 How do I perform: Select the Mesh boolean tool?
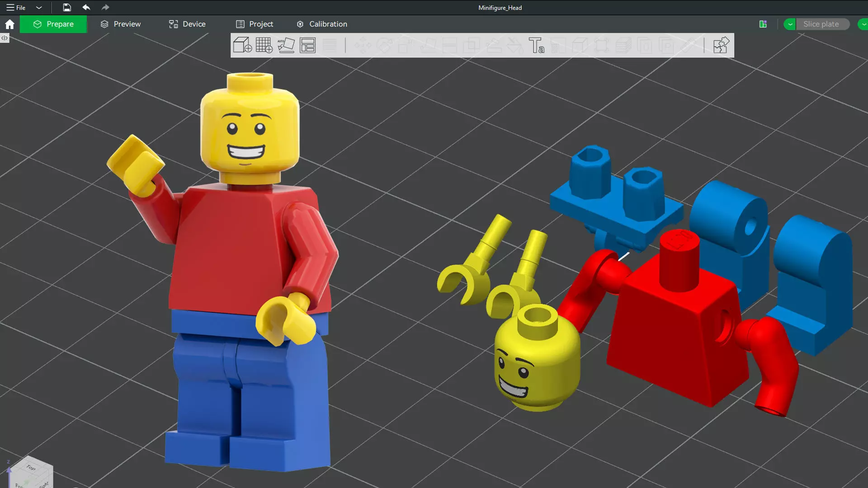[x=471, y=45]
